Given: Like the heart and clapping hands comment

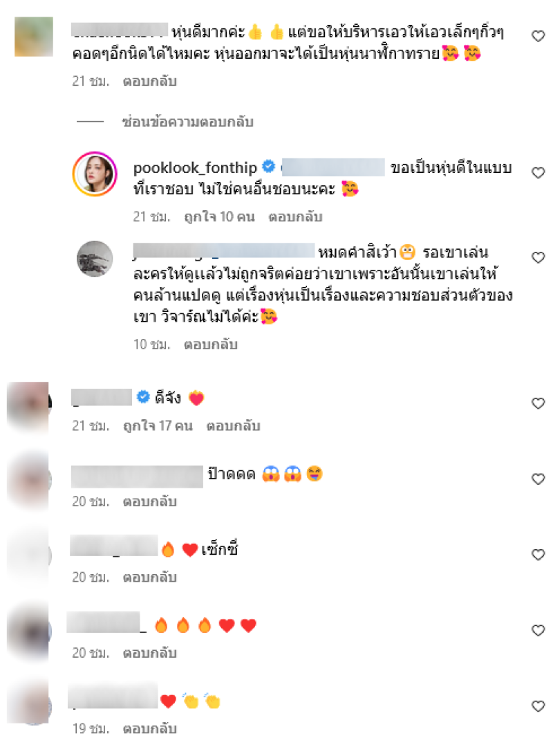Looking at the screenshot, I should coord(538,706).
